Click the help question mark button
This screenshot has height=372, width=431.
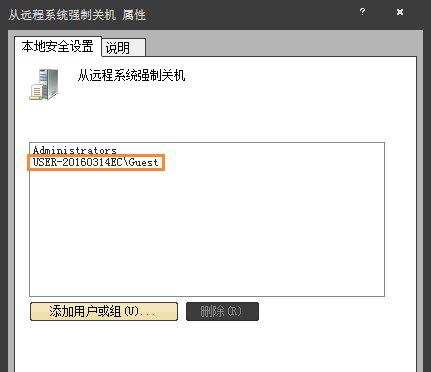[x=362, y=12]
